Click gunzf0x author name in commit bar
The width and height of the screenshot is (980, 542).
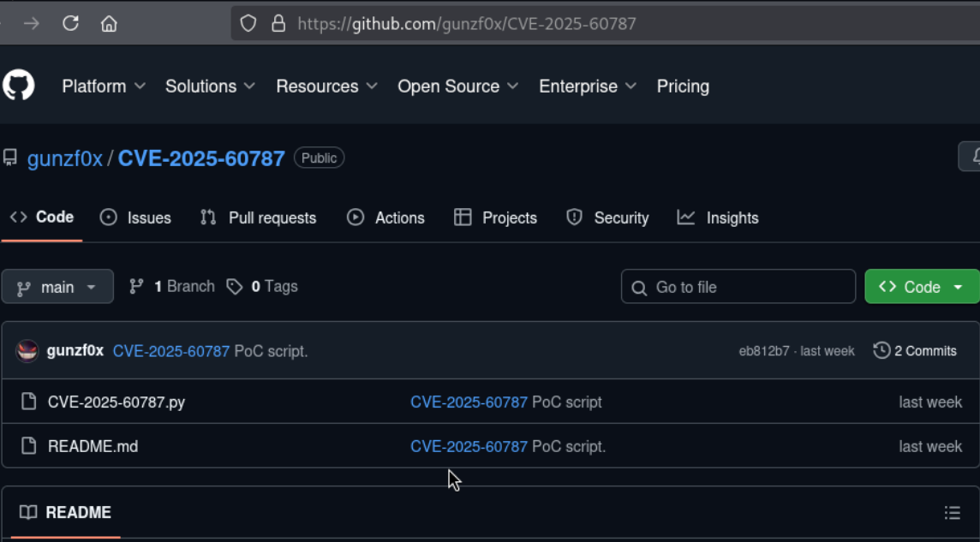(75, 351)
